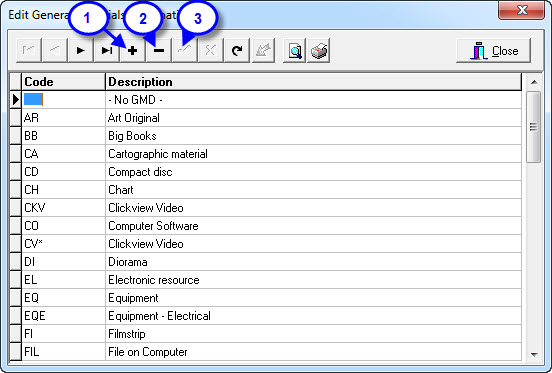Click the Electronic resource row
The height and width of the screenshot is (373, 552).
coord(266,280)
